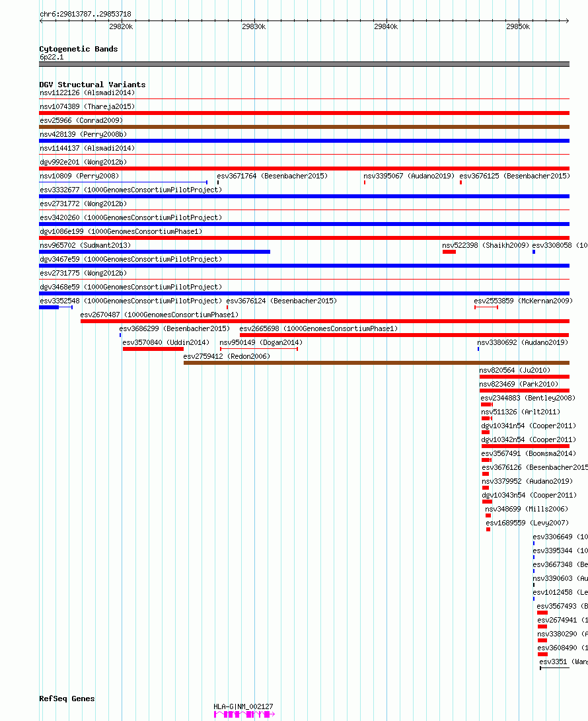Select esv2674941 variant label
588x721 pixels.
tap(562, 620)
